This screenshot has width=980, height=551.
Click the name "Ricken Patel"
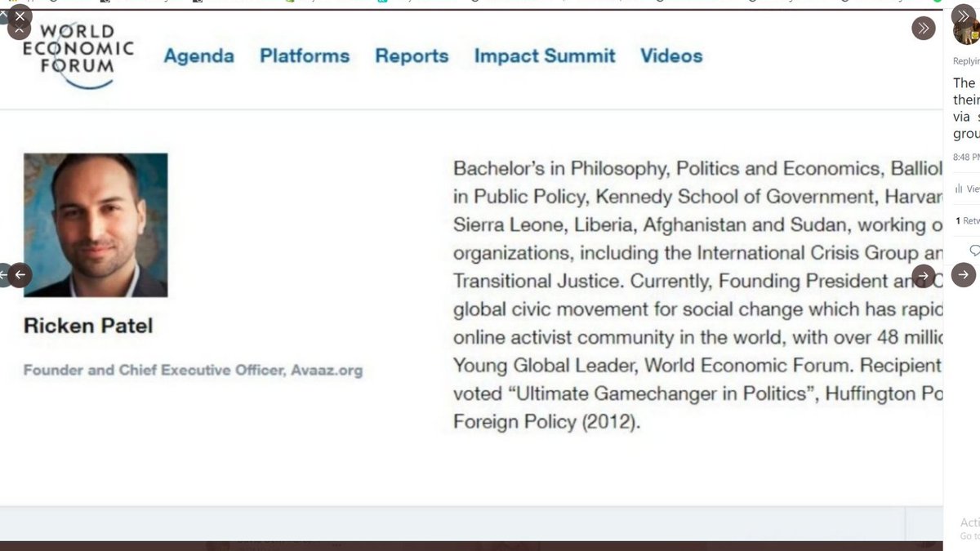tap(88, 327)
